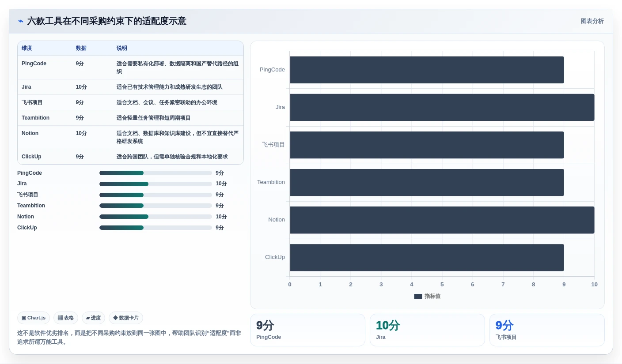
Task: Select the 数据卡片 tag chip
Action: tap(126, 318)
